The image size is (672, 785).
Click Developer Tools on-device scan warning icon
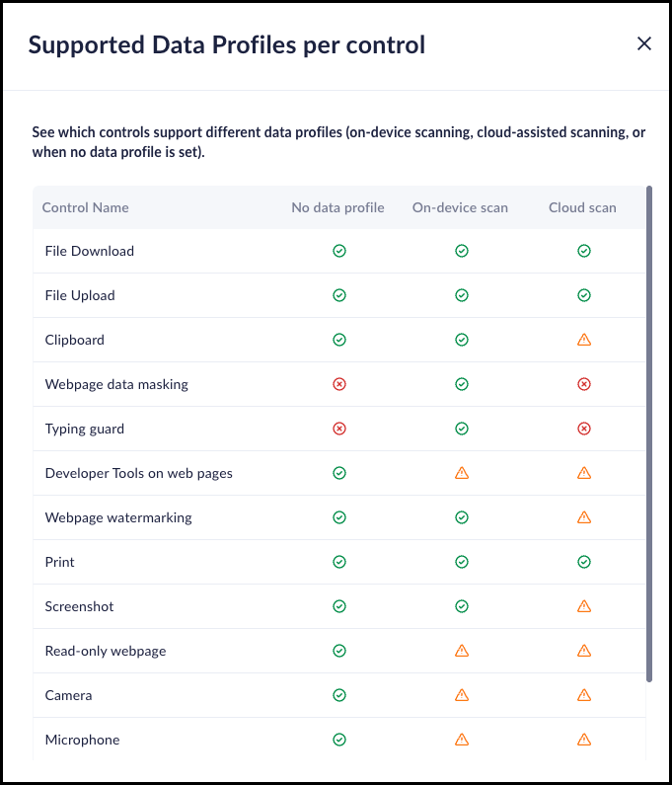pyautogui.click(x=461, y=473)
